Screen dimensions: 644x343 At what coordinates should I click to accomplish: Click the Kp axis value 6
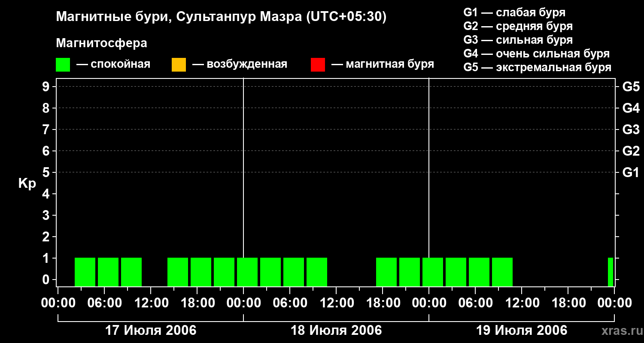(47, 151)
